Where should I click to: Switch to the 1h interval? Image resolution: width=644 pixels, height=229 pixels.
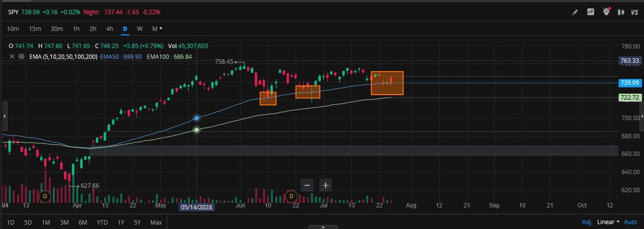pos(76,28)
